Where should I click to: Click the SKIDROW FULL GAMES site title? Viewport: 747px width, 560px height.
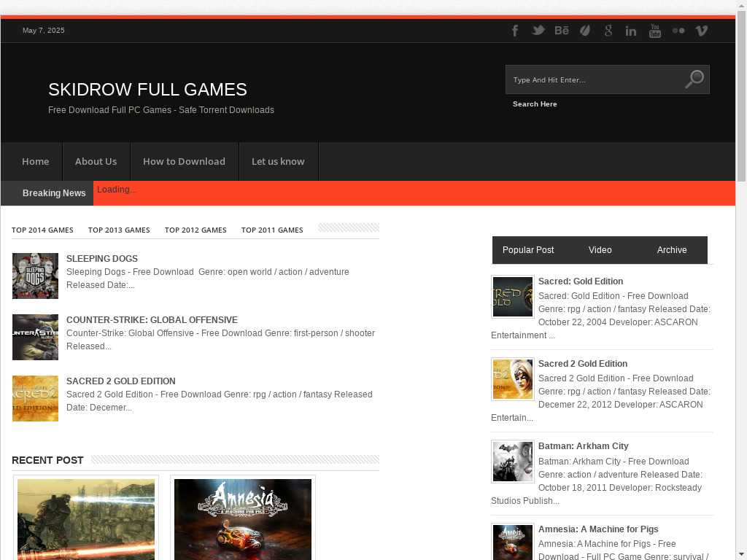[x=147, y=90]
